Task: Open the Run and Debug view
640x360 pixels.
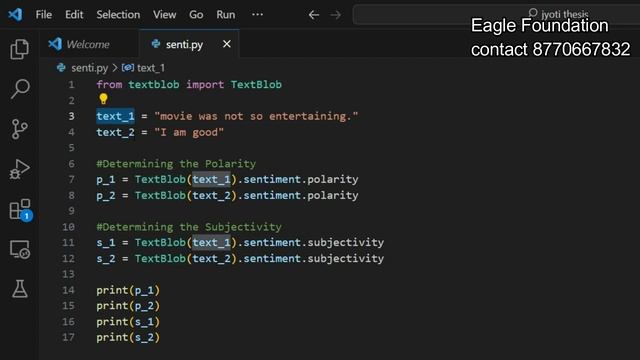Action: coord(20,169)
